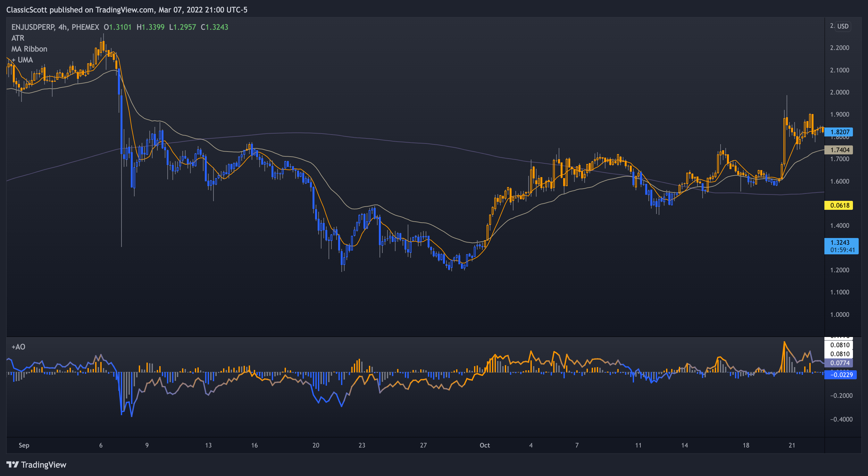Click the MA Ribbon indicator label

29,49
